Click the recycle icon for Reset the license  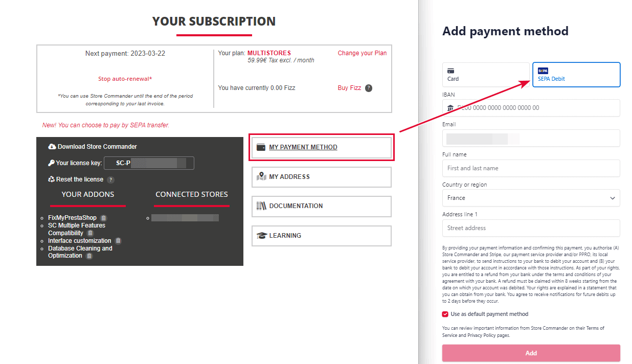tap(51, 179)
